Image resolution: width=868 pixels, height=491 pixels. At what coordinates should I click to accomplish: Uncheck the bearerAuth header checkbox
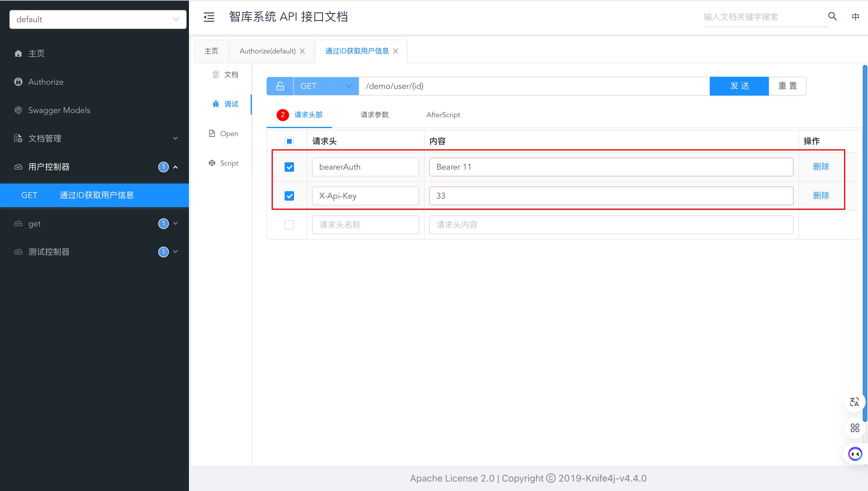tap(289, 167)
